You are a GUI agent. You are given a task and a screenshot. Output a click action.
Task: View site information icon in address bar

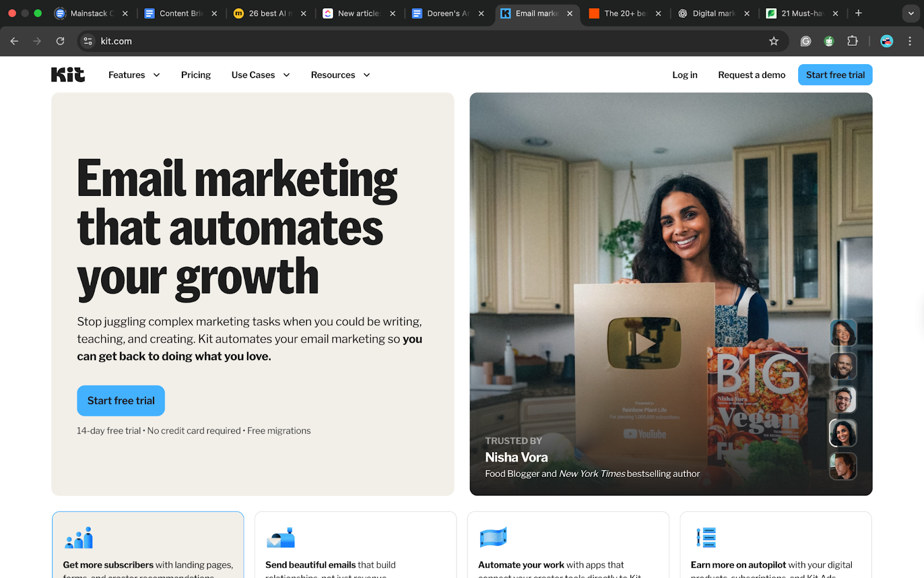pyautogui.click(x=88, y=41)
